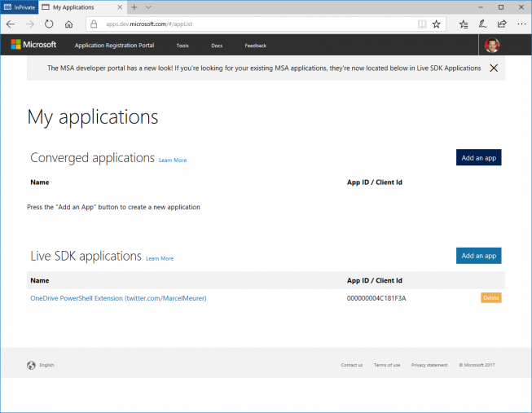Click the padlock site security icon
The image size is (532, 413).
(x=94, y=24)
